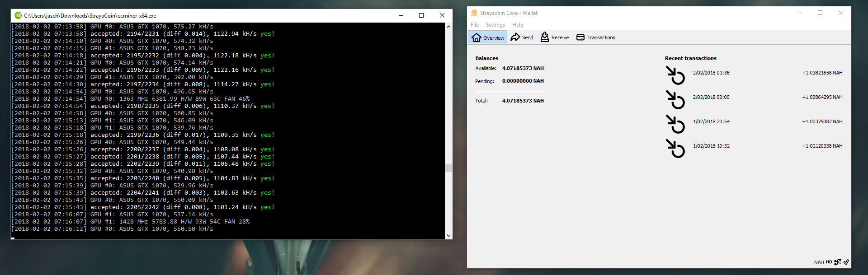
Task: Click the Pending: label
Action: click(x=485, y=81)
